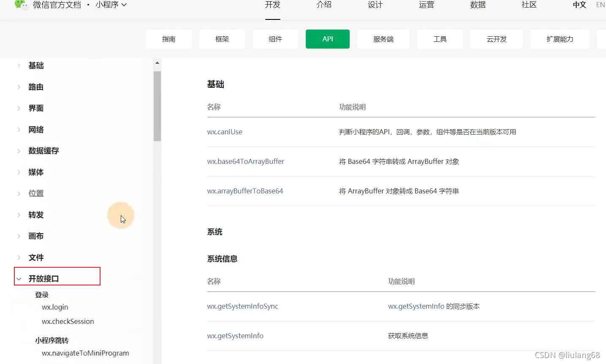Click sidebar scrollbar up arrow
This screenshot has width=606, height=364.
(x=157, y=63)
